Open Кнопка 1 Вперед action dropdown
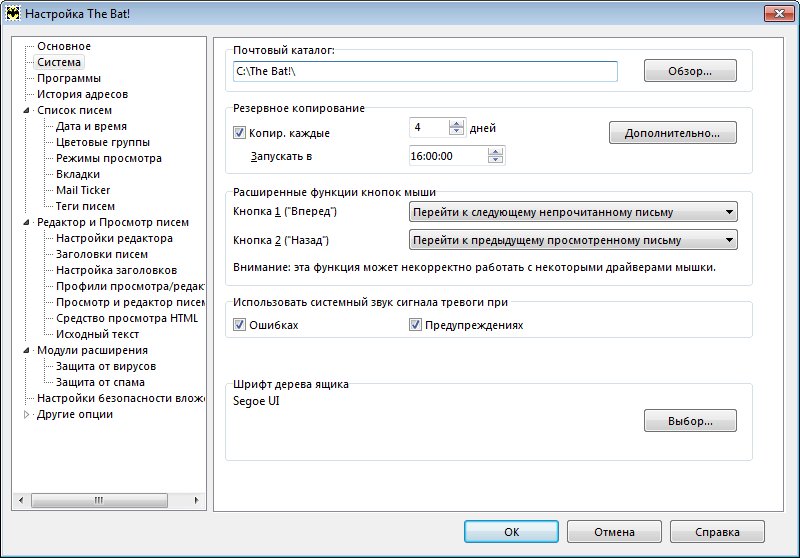Viewport: 800px width, 558px height. pos(573,212)
